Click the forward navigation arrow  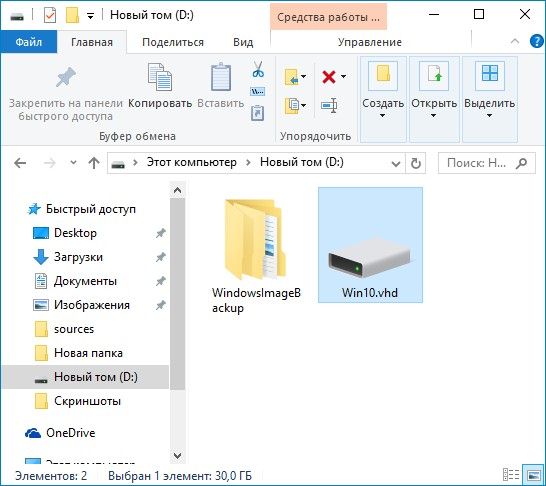pos(50,163)
